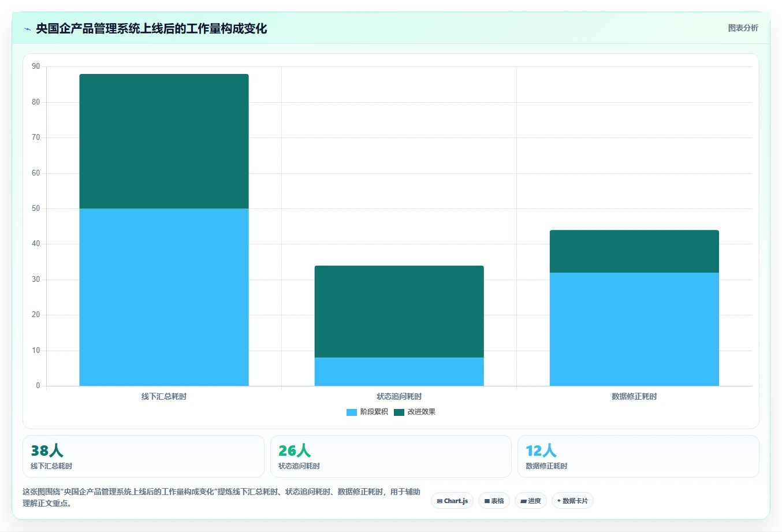Click the green bar segment for 状态追问耗时
The image size is (782, 532).
tap(399, 311)
